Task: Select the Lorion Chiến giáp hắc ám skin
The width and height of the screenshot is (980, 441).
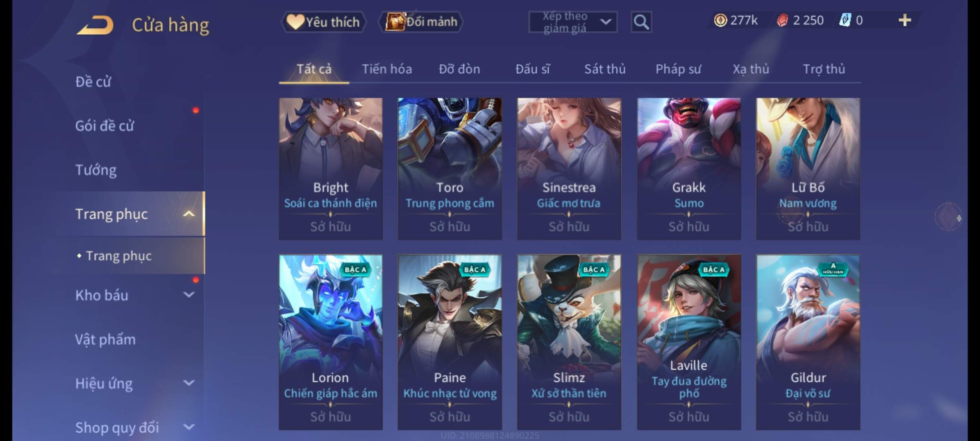Action: [x=330, y=342]
